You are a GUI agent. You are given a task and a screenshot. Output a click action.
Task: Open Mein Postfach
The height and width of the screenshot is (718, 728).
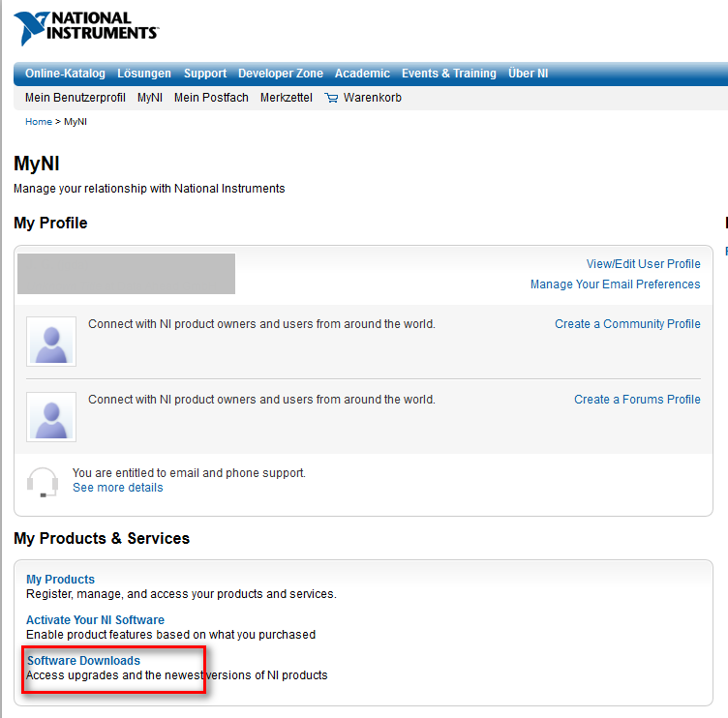211,98
